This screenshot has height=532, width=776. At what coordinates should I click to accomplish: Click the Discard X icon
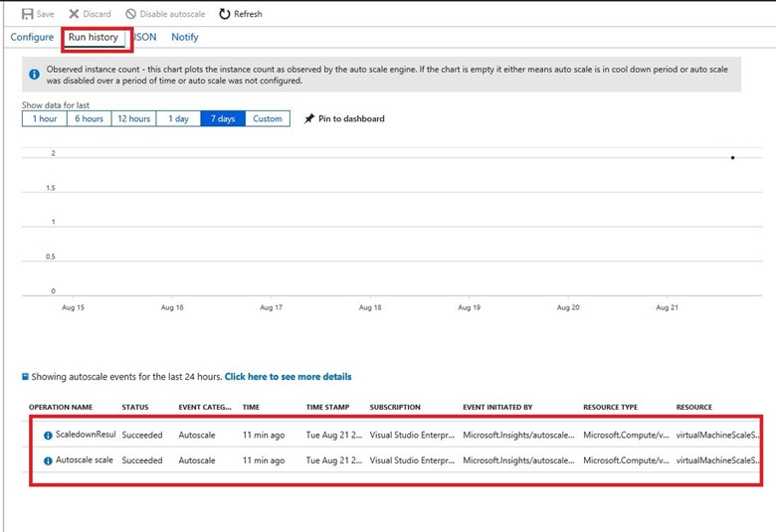pyautogui.click(x=75, y=14)
